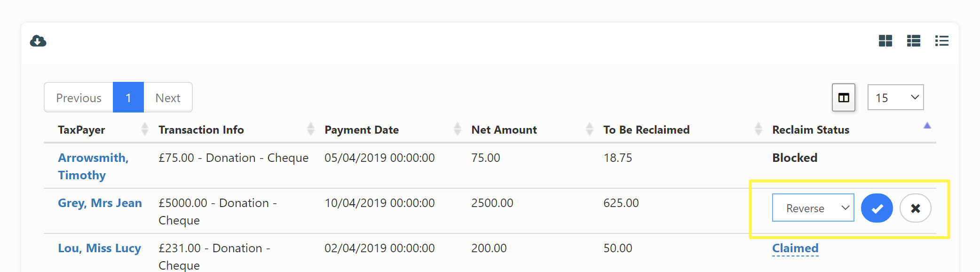Open taxpayer Grey, Mrs Jean link
This screenshot has width=980, height=272.
click(100, 203)
